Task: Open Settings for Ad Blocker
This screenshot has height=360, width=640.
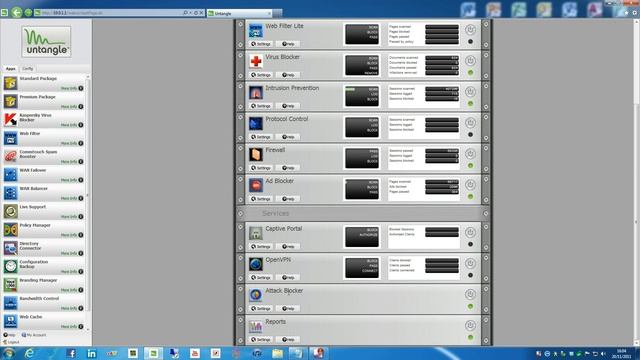Action: (x=261, y=199)
